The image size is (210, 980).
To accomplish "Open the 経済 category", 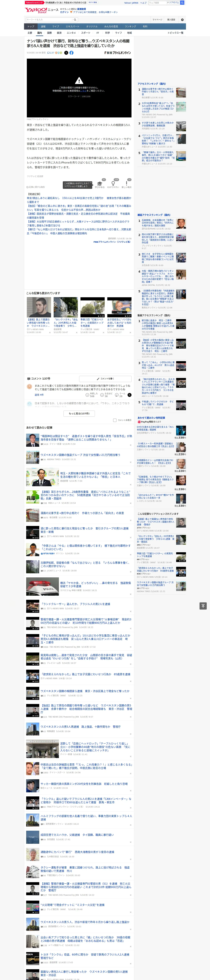I will pyautogui.click(x=59, y=33).
